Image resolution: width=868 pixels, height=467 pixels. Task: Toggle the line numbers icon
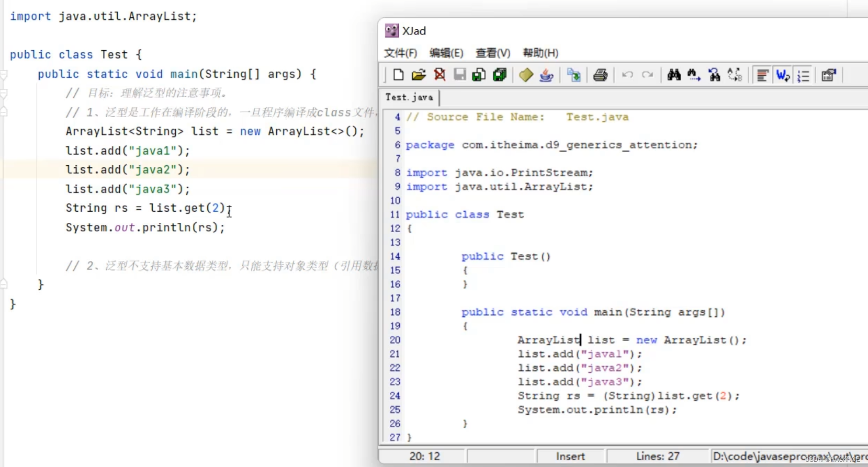[803, 75]
